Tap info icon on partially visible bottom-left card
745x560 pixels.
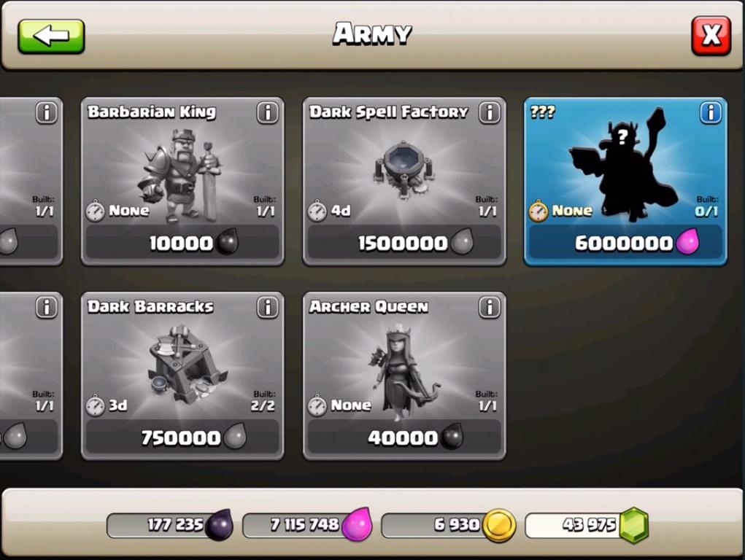point(47,307)
